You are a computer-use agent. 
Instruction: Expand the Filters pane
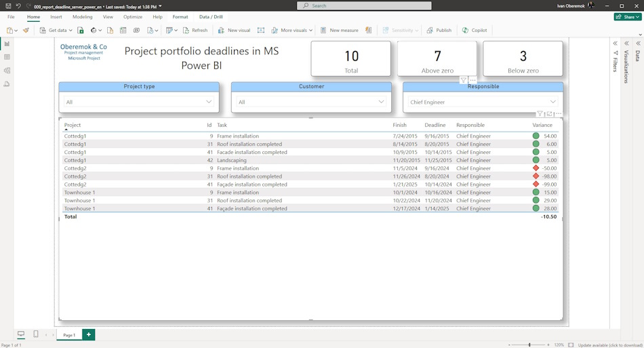(616, 43)
